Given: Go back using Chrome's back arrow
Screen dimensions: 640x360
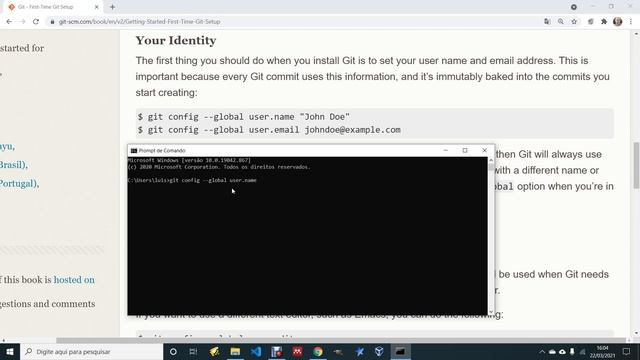Looking at the screenshot, I should (9, 22).
